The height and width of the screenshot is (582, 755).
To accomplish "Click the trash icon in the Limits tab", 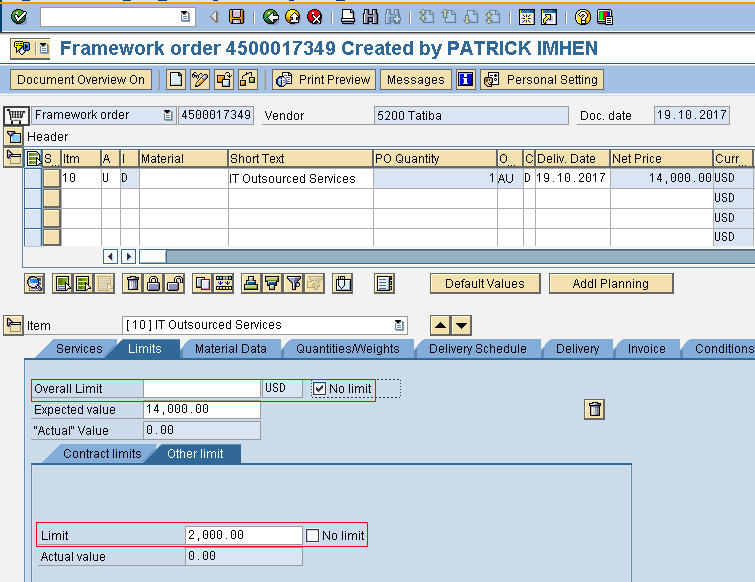I will click(595, 409).
